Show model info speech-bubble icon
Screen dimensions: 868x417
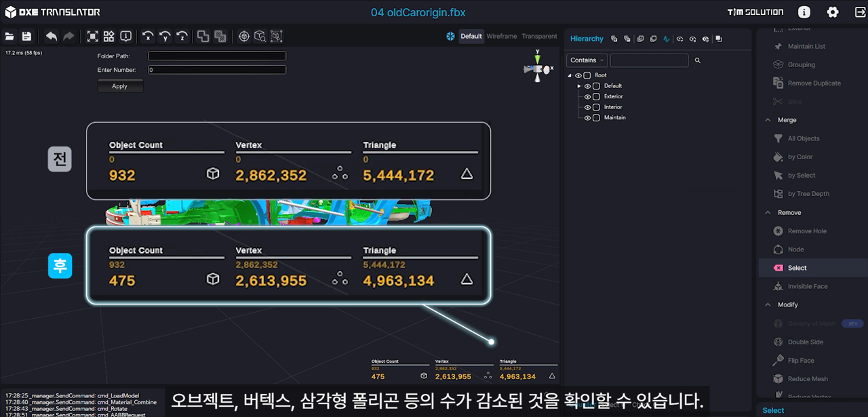pos(125,37)
